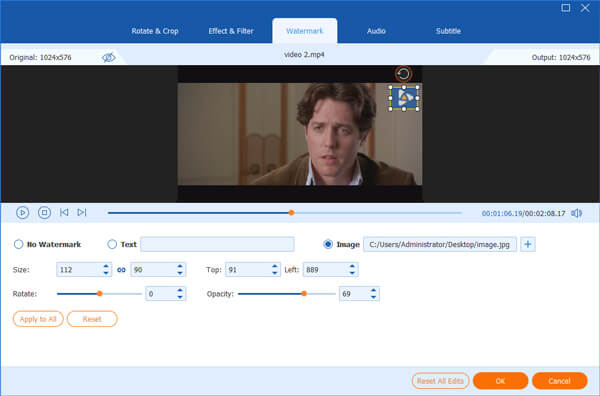
Task: Jump to the previous frame
Action: click(64, 212)
